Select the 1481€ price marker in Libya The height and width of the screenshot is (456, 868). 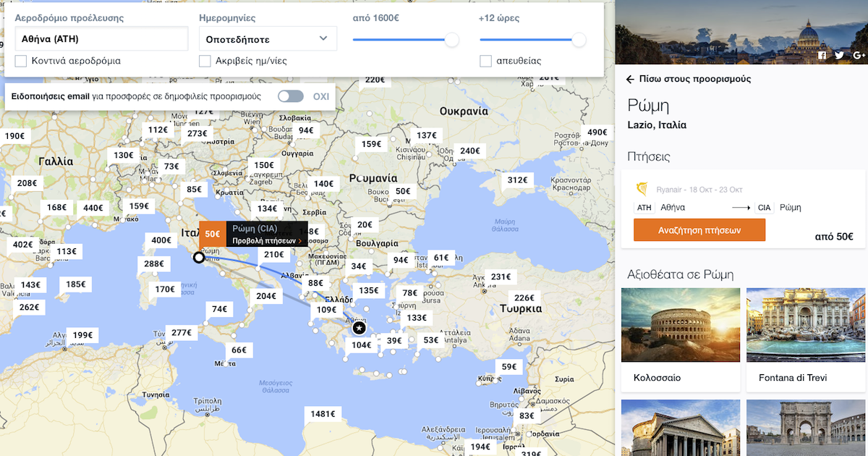click(x=322, y=414)
